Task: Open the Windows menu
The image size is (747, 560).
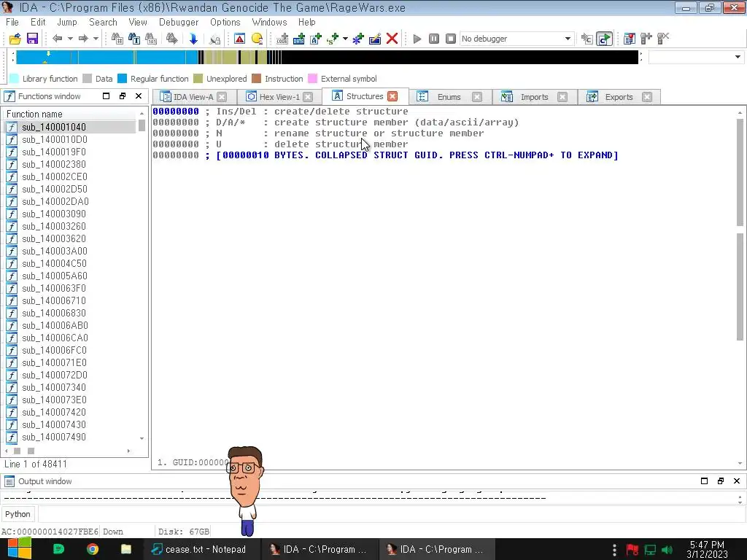Action: [269, 22]
